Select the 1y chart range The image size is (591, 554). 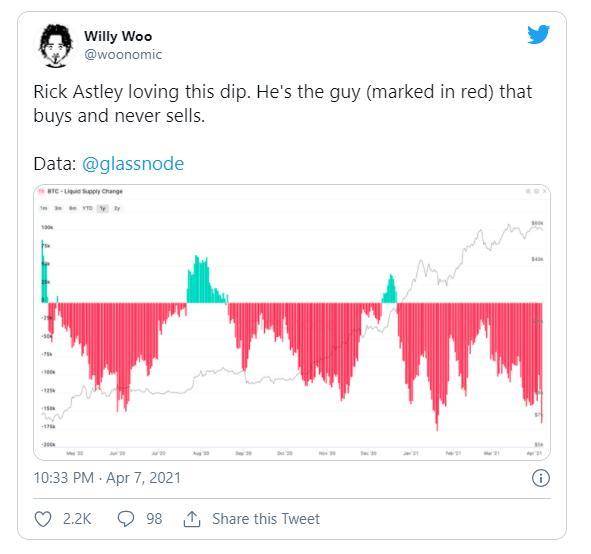[x=103, y=208]
